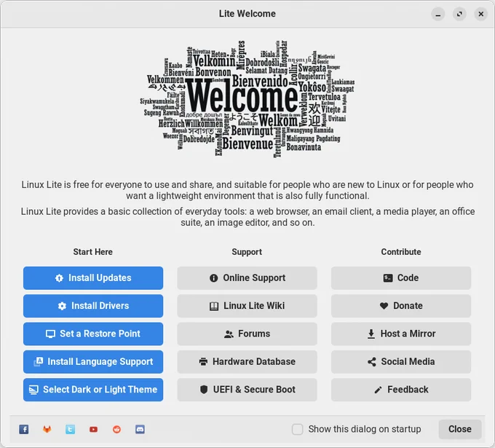Screen dimensions: 495x448
Task: Open the Linux Lite Wiki
Action: (x=247, y=306)
